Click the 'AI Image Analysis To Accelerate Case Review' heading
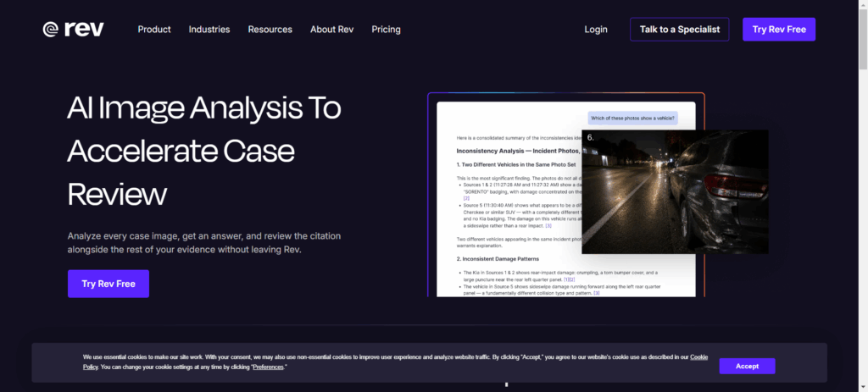This screenshot has height=392, width=868. pyautogui.click(x=204, y=151)
